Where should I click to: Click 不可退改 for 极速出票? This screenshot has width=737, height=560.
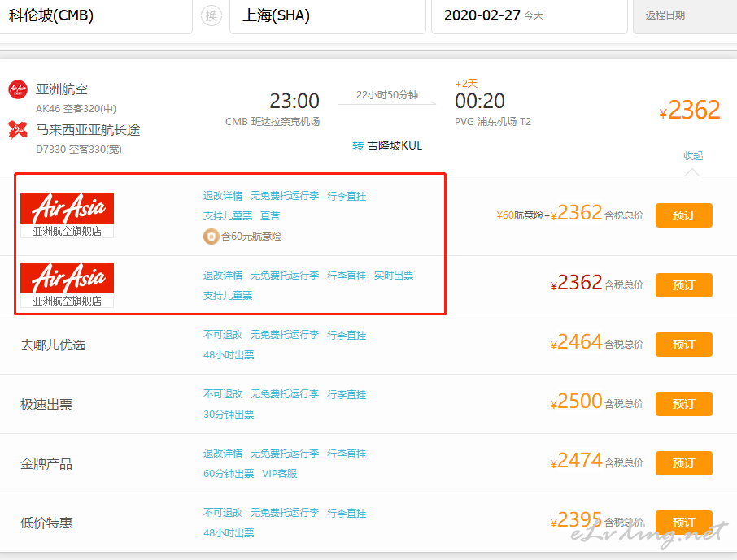click(223, 393)
